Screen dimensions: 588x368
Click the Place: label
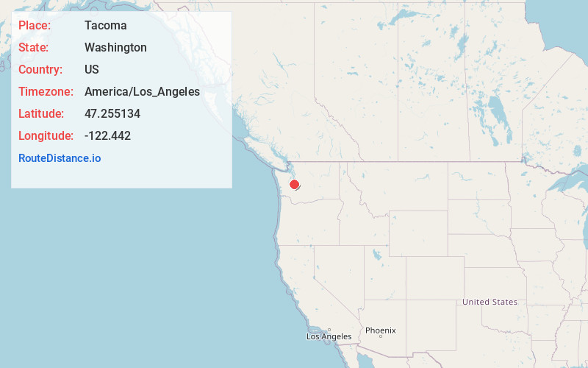35,26
